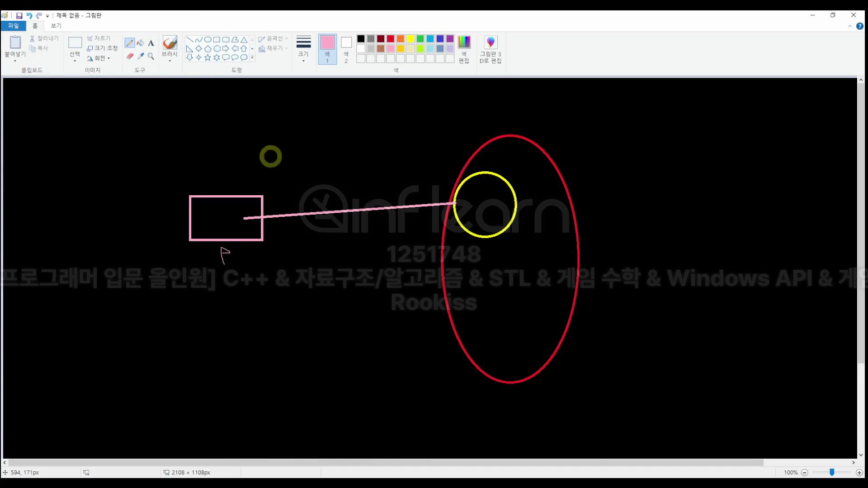Select the Fill with color bucket tool
The width and height of the screenshot is (868, 488).
[141, 43]
